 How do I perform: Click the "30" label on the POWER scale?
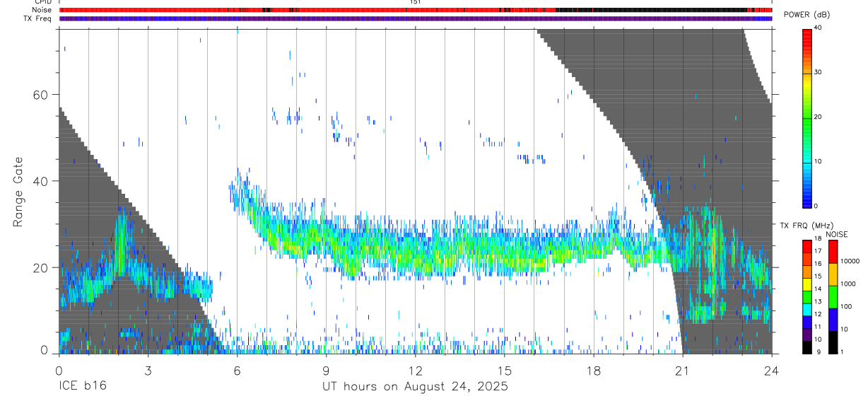819,73
